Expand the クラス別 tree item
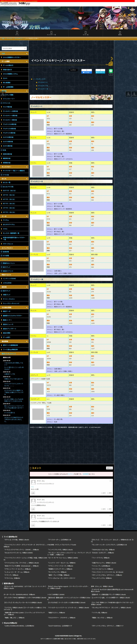This screenshot has width=137, height=644. [1, 175]
